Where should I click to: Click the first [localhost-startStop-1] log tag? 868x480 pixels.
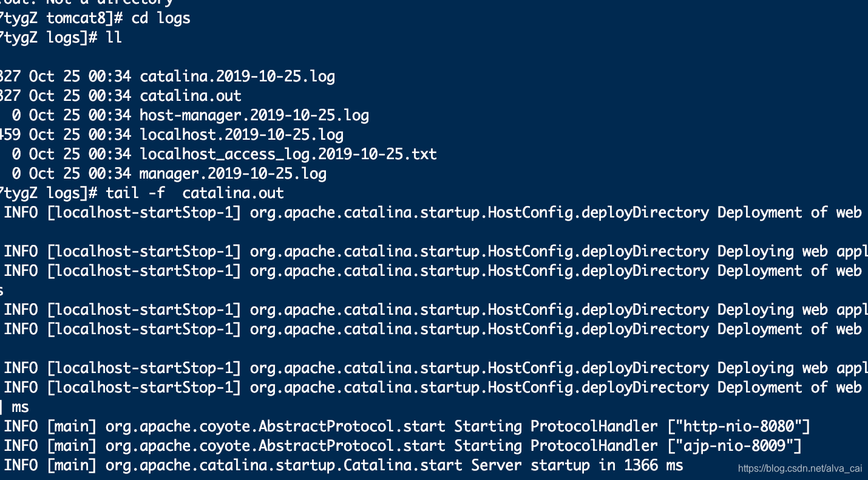click(x=144, y=213)
